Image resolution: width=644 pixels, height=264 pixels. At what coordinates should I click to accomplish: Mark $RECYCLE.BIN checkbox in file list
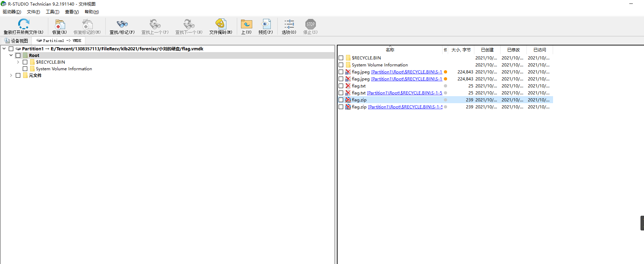(x=341, y=58)
